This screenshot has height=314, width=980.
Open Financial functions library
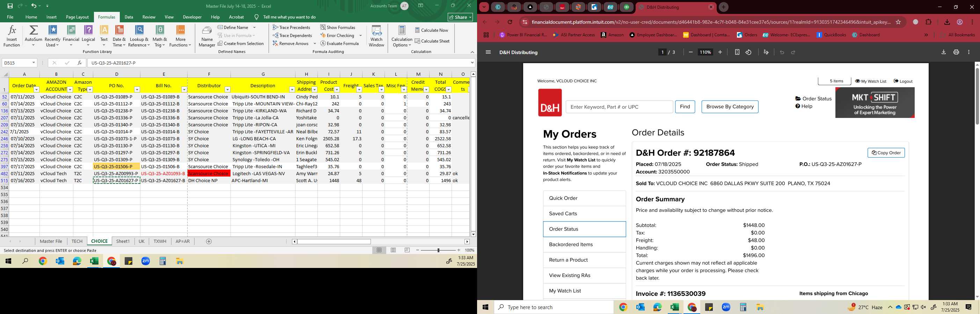71,36
